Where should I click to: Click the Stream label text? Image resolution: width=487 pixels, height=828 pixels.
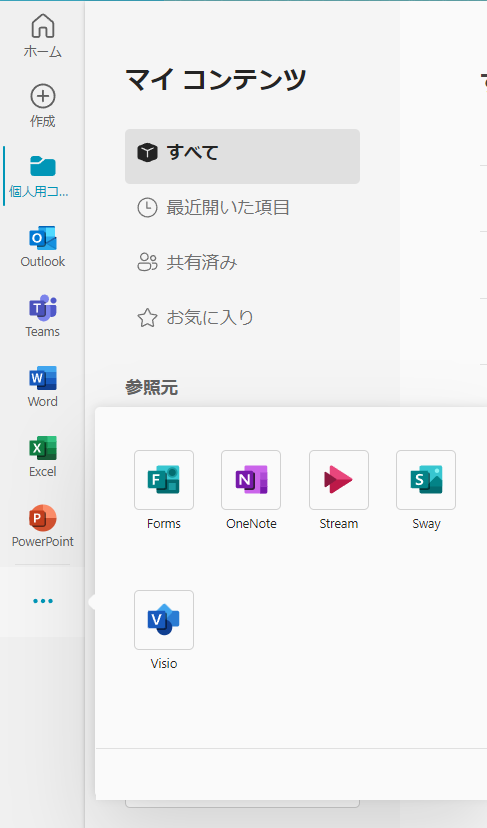point(339,523)
